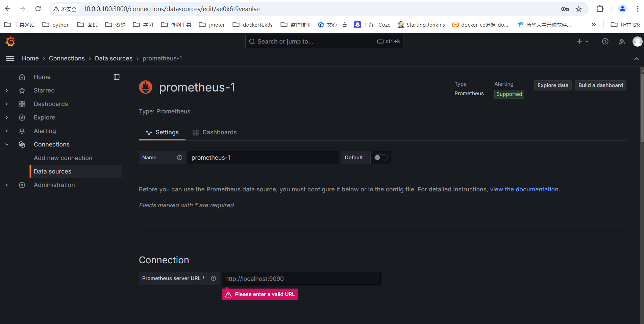The width and height of the screenshot is (644, 324).
Task: Toggle the Default data source switch
Action: [381, 158]
